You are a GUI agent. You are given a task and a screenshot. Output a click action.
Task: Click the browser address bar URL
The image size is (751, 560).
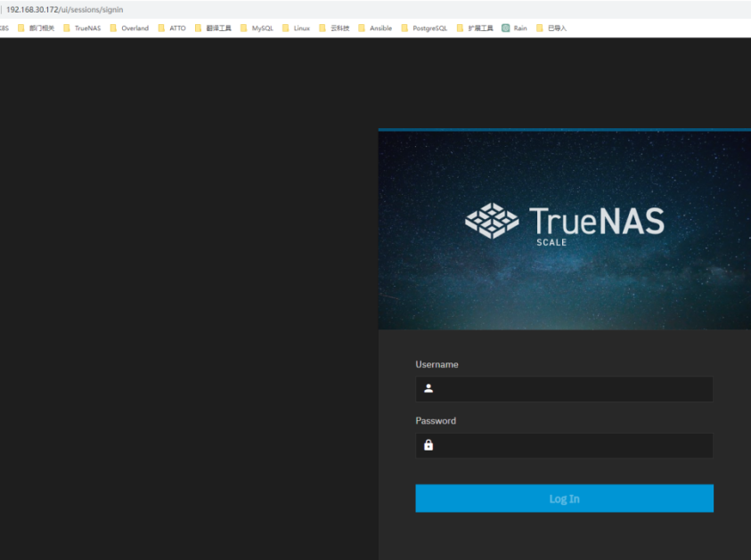(x=65, y=10)
